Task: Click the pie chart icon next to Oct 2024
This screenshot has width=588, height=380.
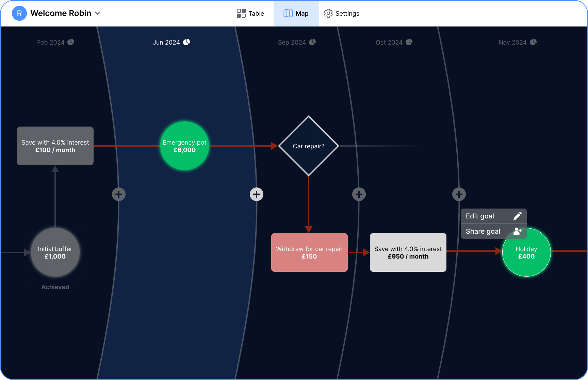Action: click(409, 42)
